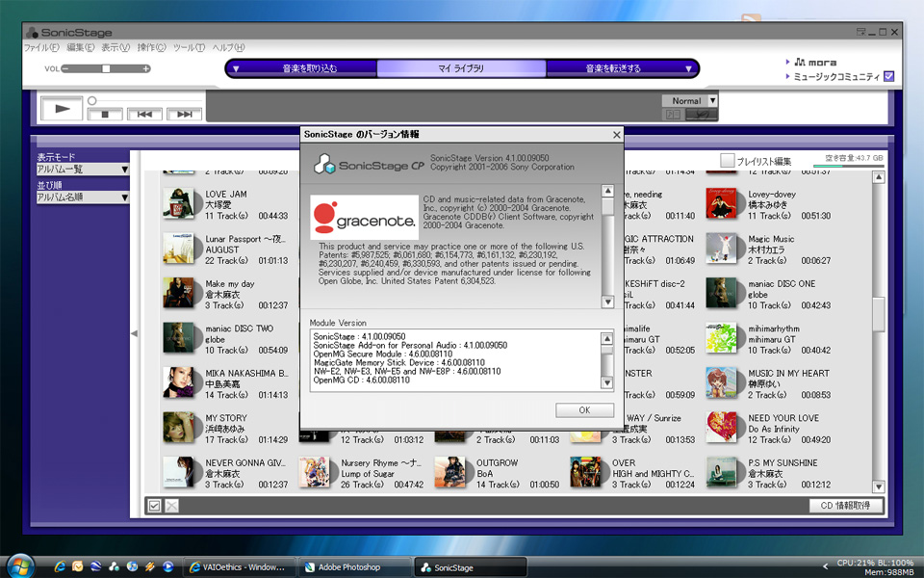Click the Gracenote logo in the version dialog

tap(364, 217)
